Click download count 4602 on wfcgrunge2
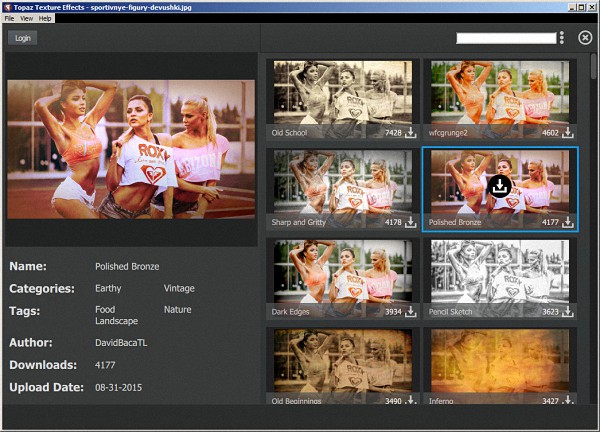The width and height of the screenshot is (600, 432). pos(551,133)
